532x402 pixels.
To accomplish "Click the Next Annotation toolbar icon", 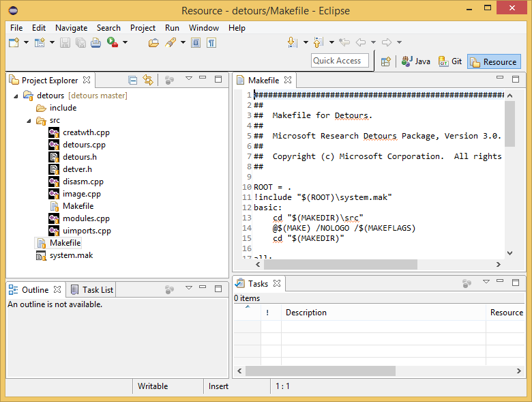I will coord(293,42).
